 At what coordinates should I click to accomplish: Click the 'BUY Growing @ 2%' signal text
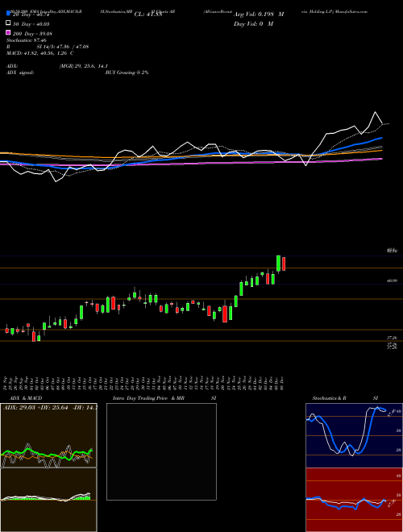(x=127, y=73)
